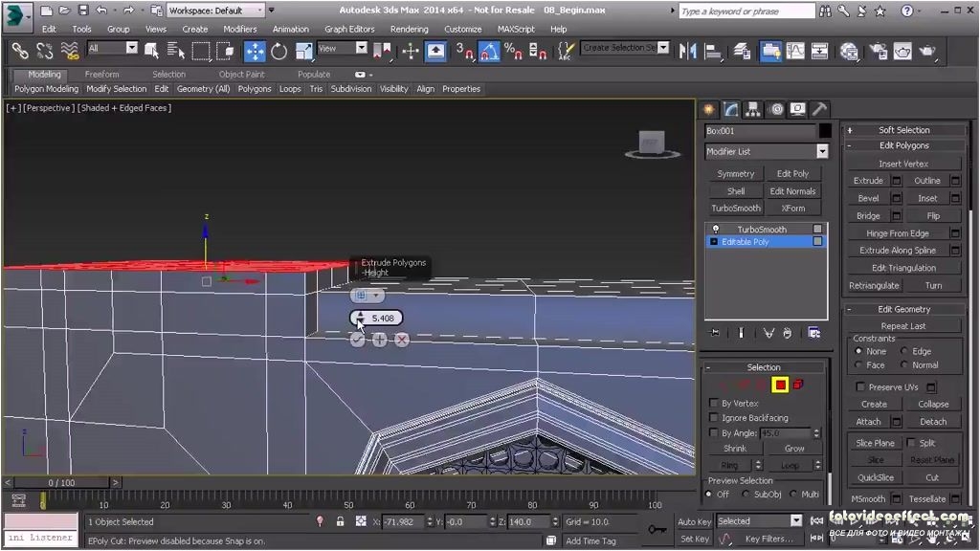Switch to the Utilities panel hammer icon
The width and height of the screenshot is (980, 551).
(819, 110)
